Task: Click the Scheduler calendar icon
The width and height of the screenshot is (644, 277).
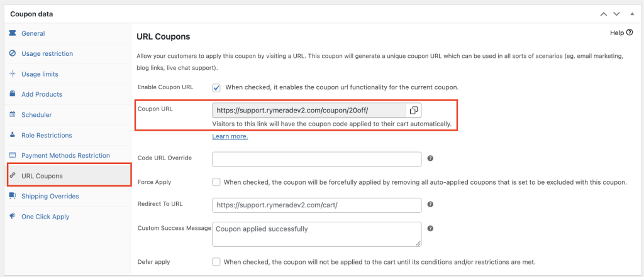Action: (x=13, y=114)
